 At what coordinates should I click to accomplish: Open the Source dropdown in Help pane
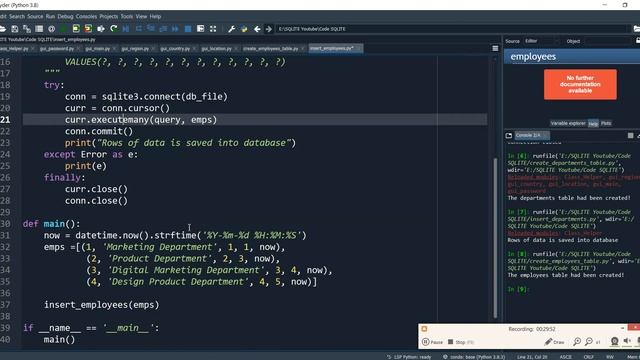tap(541, 41)
